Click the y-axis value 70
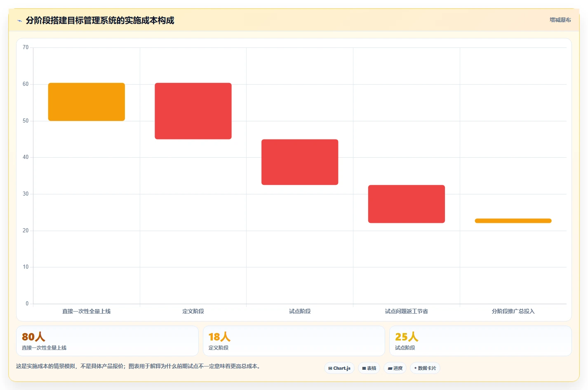The height and width of the screenshot is (390, 588). (26, 47)
